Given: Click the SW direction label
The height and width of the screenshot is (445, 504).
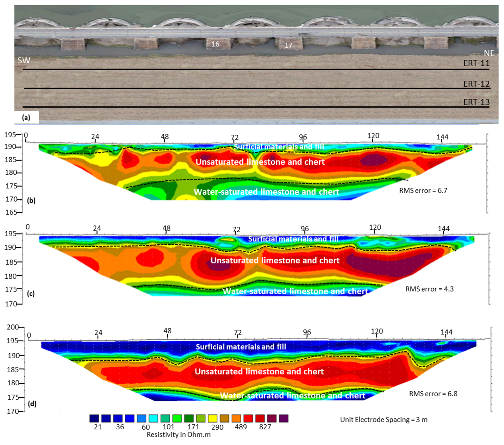Looking at the screenshot, I should point(24,60).
